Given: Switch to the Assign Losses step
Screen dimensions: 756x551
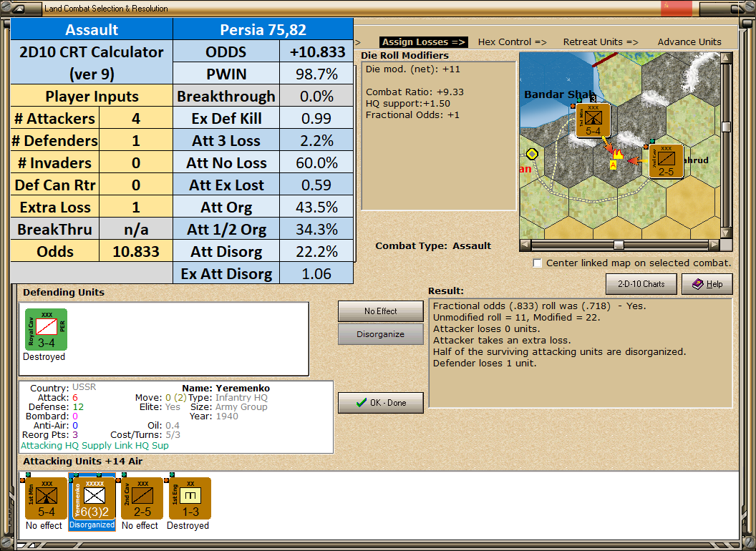Looking at the screenshot, I should 424,42.
